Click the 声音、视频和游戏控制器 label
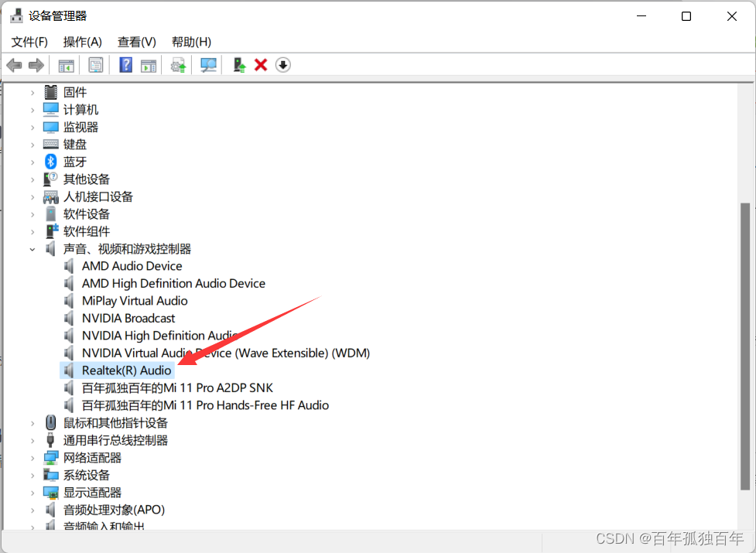This screenshot has width=756, height=553. [127, 248]
